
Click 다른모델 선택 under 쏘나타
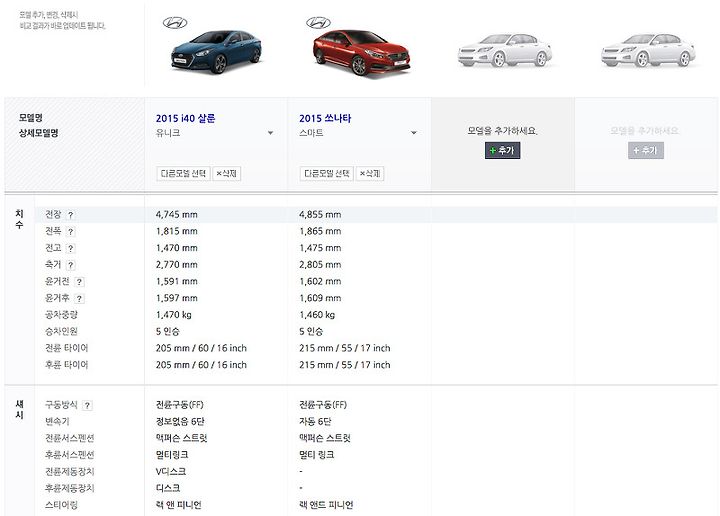(326, 174)
